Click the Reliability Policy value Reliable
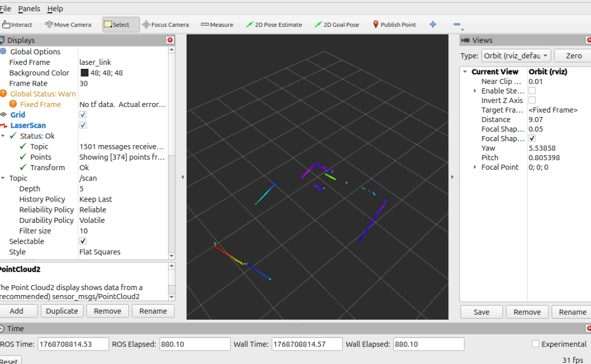 click(93, 209)
